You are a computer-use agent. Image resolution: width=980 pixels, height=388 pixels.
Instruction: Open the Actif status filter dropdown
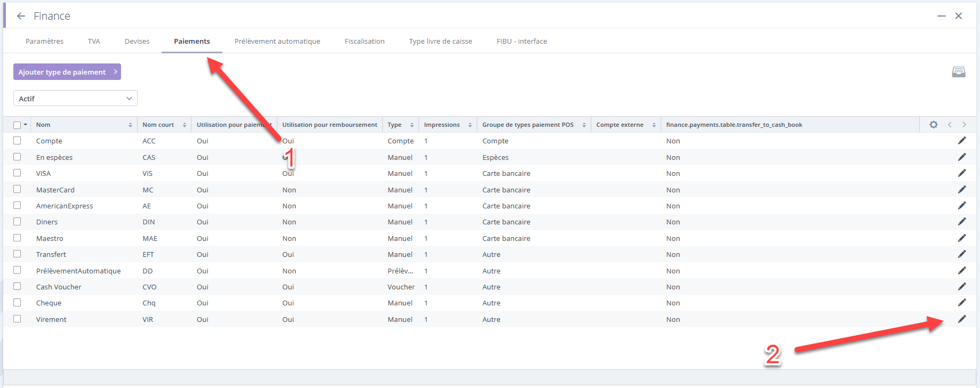pos(75,99)
